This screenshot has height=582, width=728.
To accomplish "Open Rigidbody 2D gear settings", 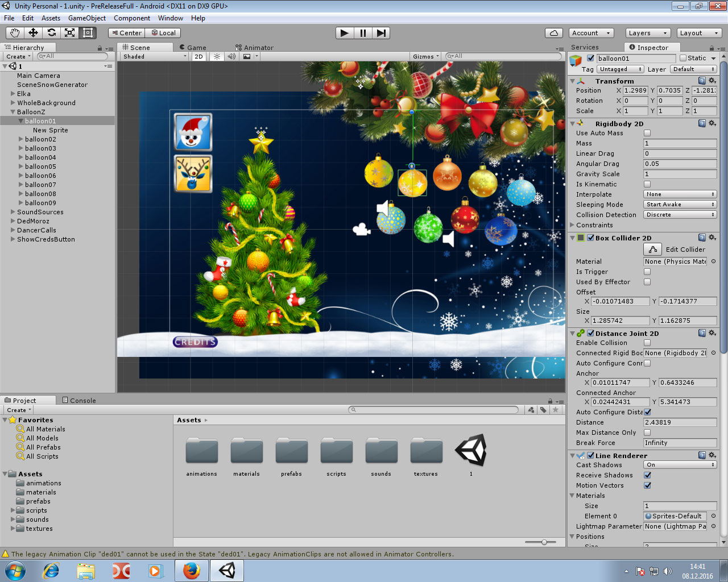I will tap(712, 123).
